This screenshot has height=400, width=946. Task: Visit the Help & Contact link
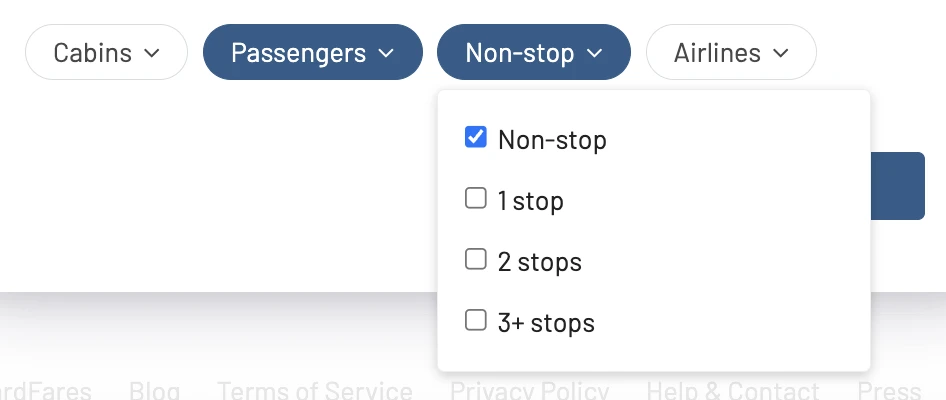pyautogui.click(x=732, y=390)
